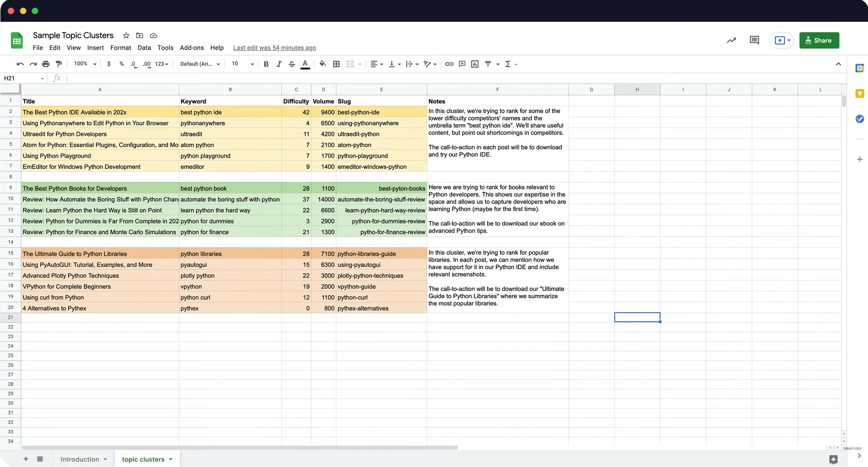Open the Edit menu
The width and height of the screenshot is (868, 467).
tap(55, 48)
